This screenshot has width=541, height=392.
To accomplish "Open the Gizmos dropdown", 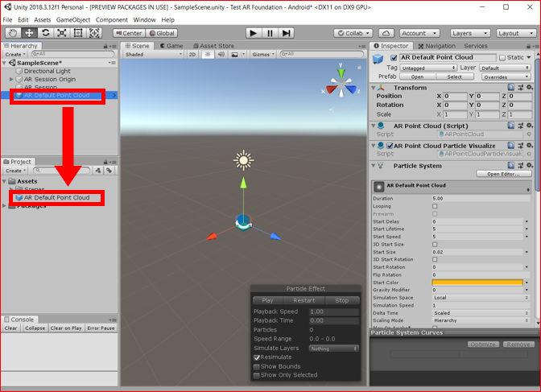I will tap(263, 54).
